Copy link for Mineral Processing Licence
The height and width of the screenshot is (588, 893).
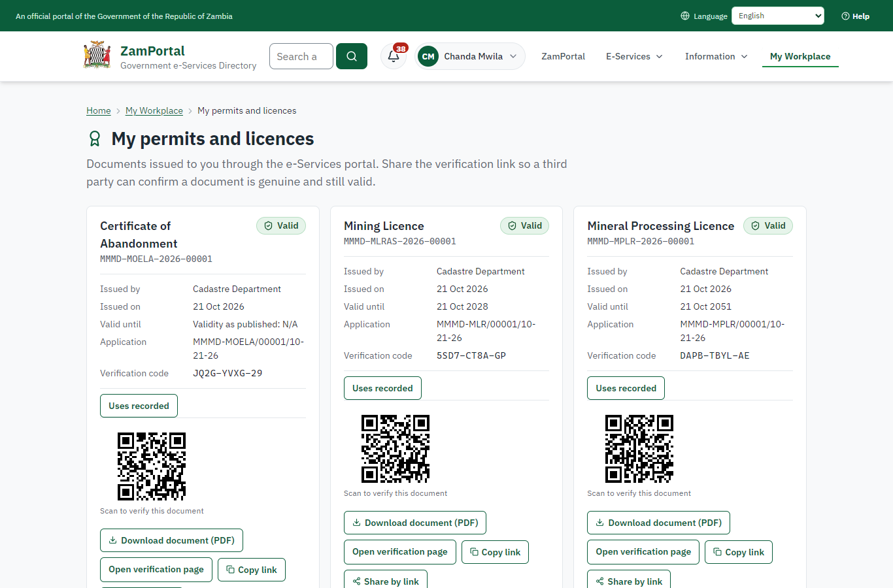(739, 552)
